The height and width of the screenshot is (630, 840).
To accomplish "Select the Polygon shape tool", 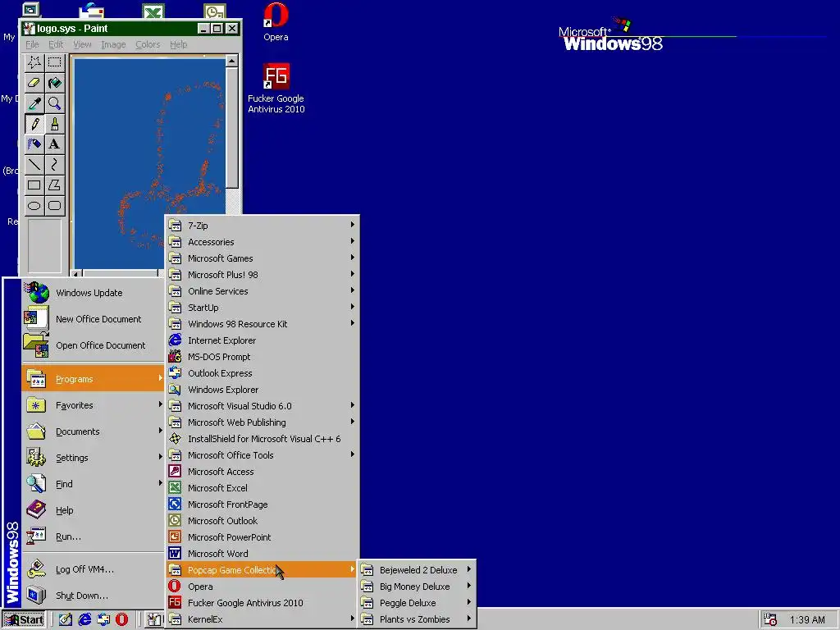I will click(x=55, y=185).
